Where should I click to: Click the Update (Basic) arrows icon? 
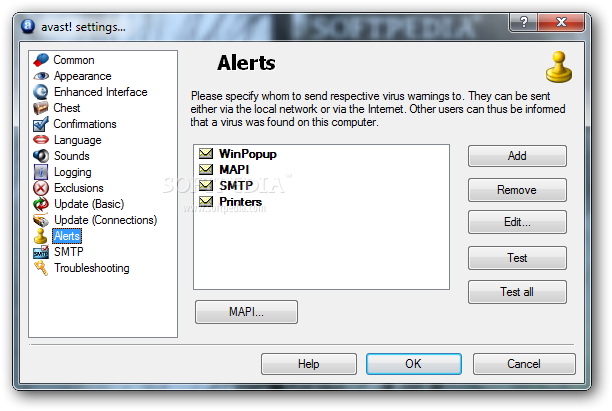41,204
